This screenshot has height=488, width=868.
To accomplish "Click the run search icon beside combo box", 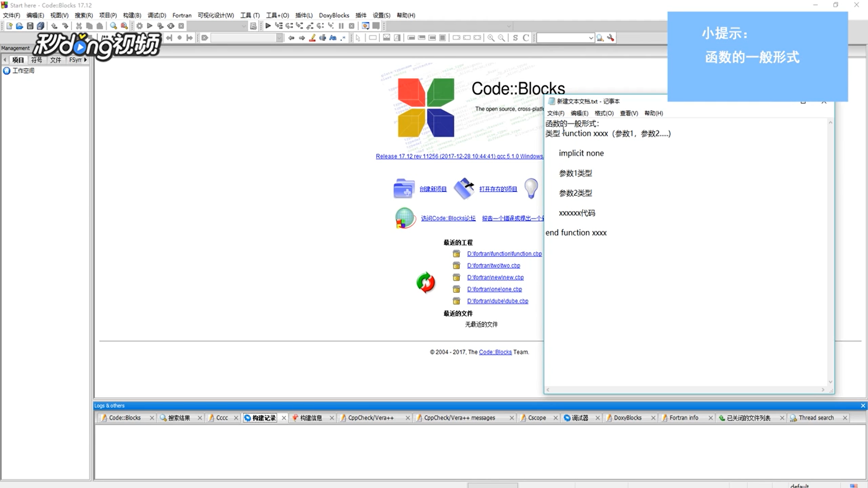I will [600, 38].
